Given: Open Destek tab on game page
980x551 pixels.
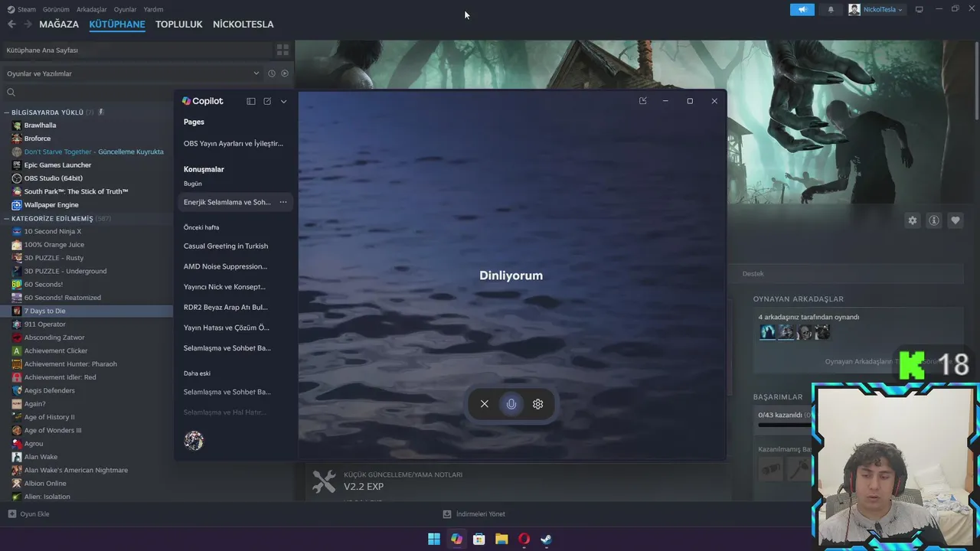Looking at the screenshot, I should (x=753, y=273).
